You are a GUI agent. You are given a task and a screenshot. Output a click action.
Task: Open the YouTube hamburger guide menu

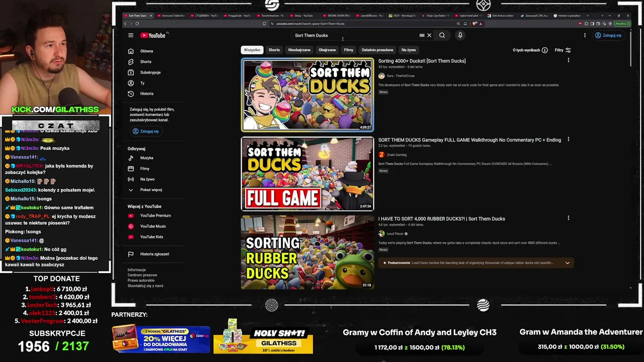131,35
